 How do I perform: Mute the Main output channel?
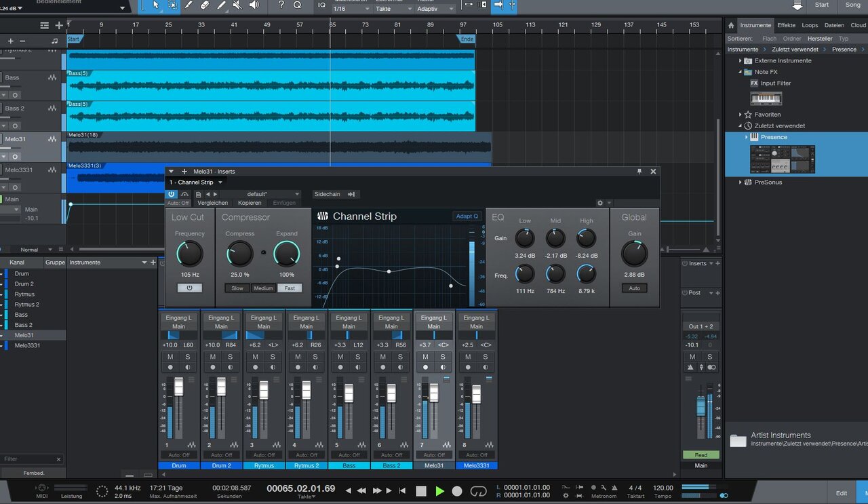point(692,357)
